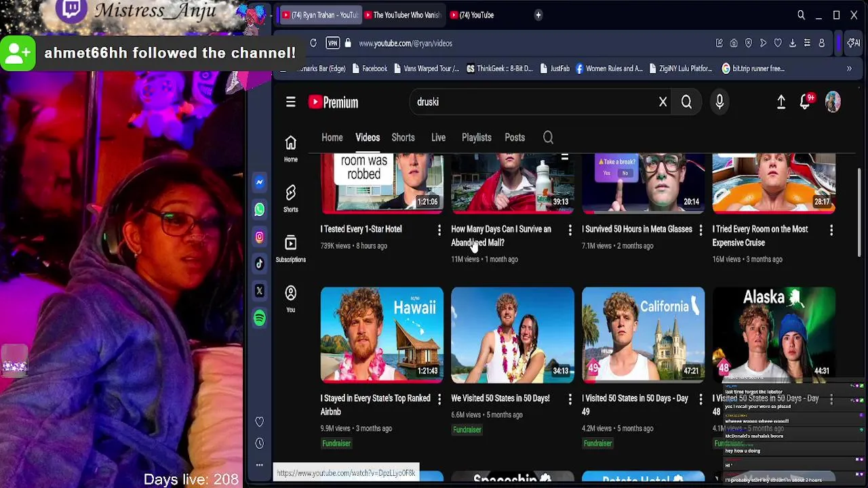868x488 pixels.
Task: Open options for I Tested Every 1-Star Hotel
Action: click(x=439, y=230)
